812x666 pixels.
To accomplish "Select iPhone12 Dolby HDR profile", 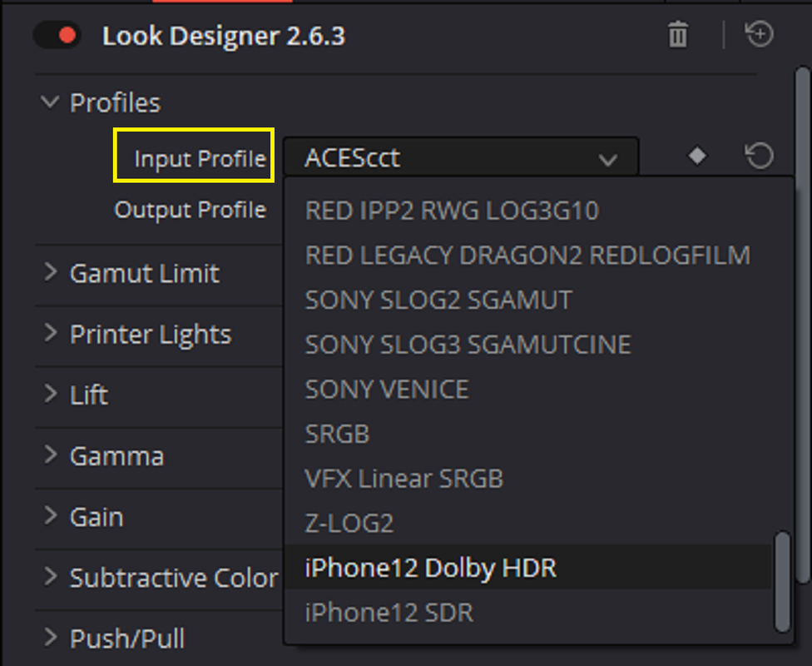I will 529,568.
